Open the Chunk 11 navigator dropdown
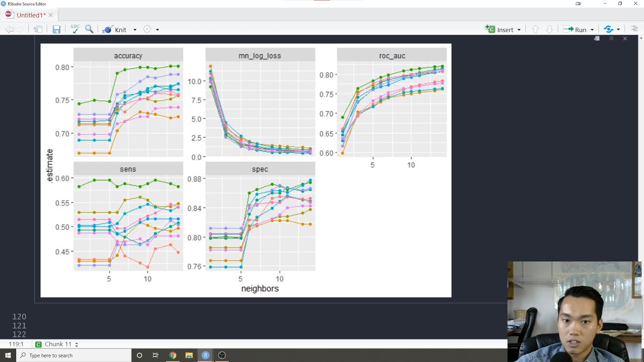Image resolution: width=644 pixels, height=362 pixels. 58,344
